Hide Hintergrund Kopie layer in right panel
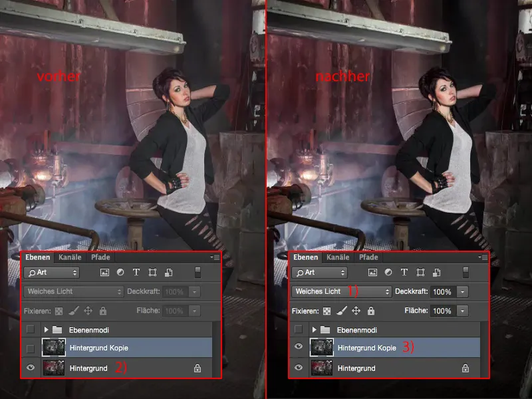 [299, 346]
